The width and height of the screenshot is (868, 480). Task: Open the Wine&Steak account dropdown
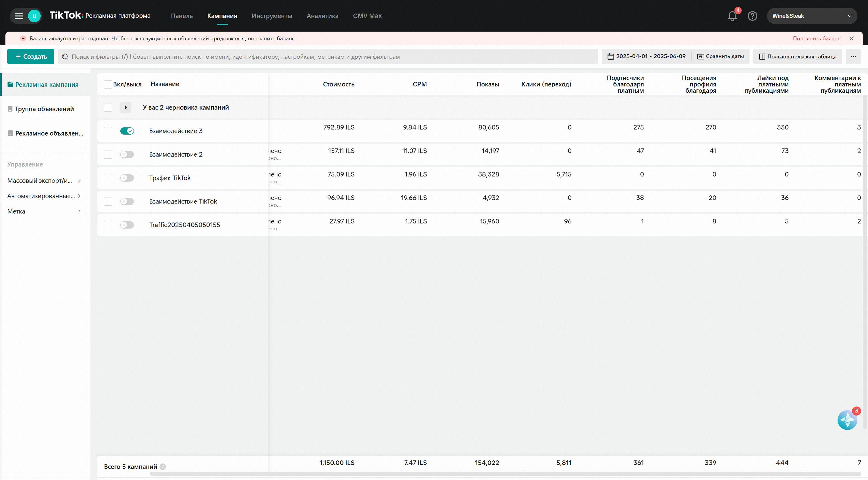(x=811, y=16)
